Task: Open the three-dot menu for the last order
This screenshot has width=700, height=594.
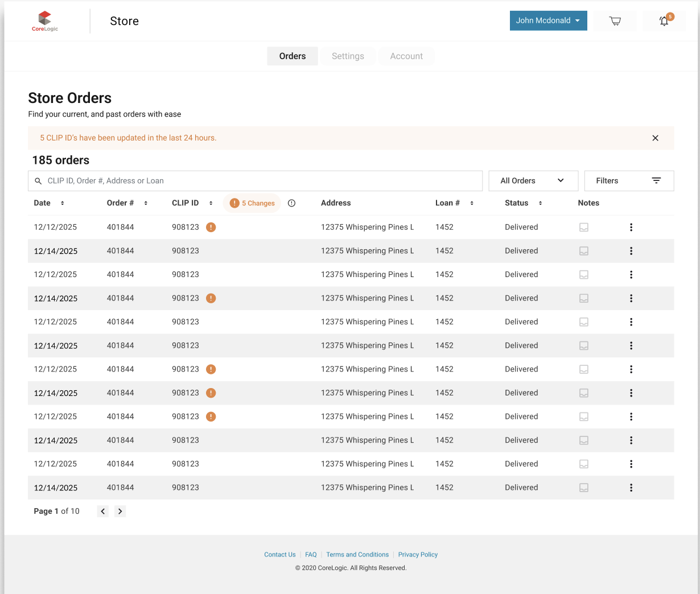Action: (x=631, y=488)
